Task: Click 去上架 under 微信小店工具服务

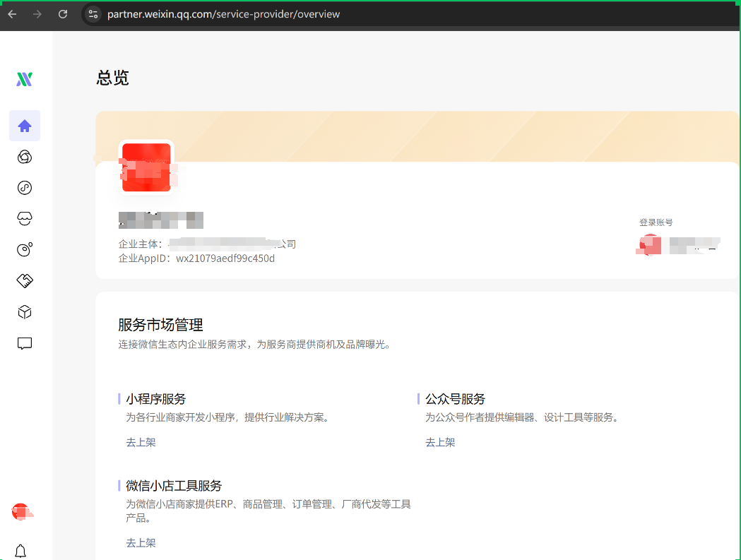Action: (141, 543)
